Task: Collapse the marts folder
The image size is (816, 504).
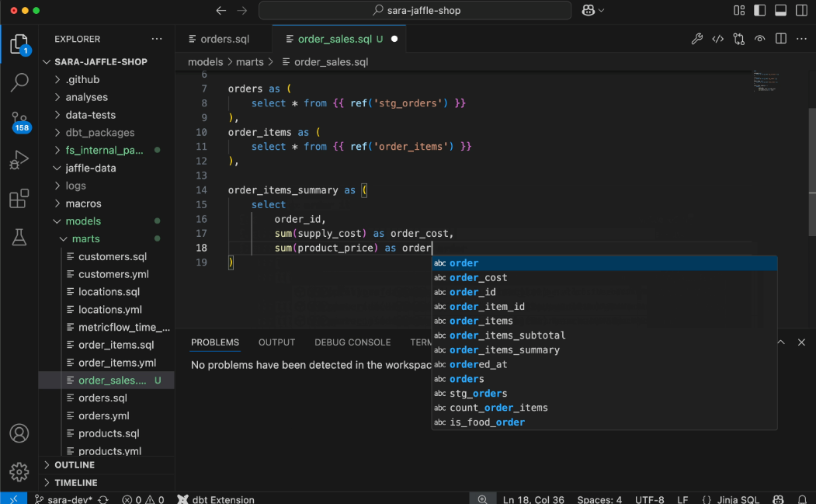Action: click(x=106, y=239)
